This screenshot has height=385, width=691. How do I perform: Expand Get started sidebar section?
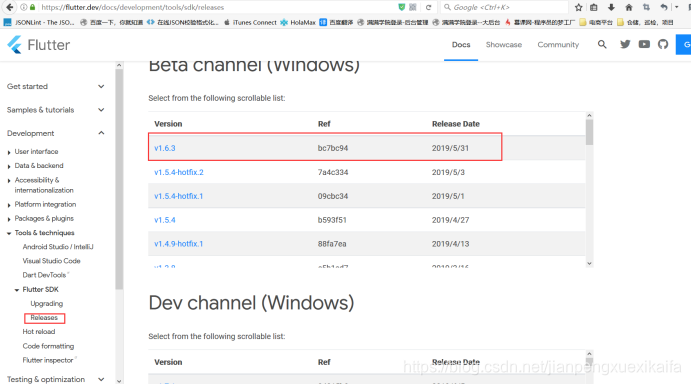point(56,86)
